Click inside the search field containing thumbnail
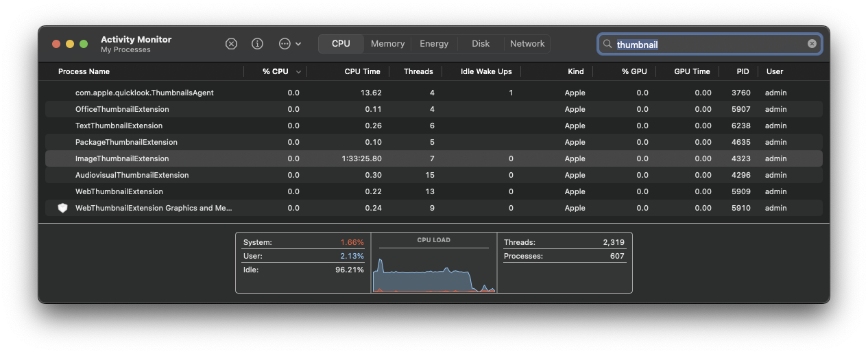Screen dimensions: 868x354 tap(710, 44)
